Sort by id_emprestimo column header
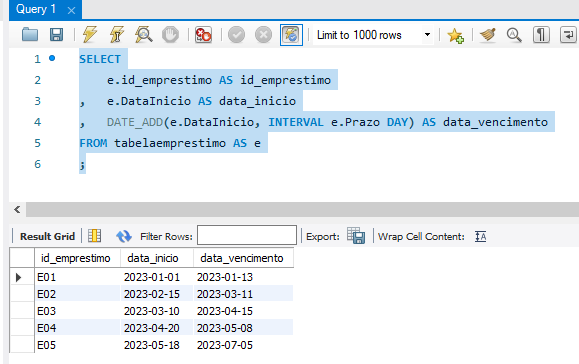This screenshot has height=364, width=579. 78,258
